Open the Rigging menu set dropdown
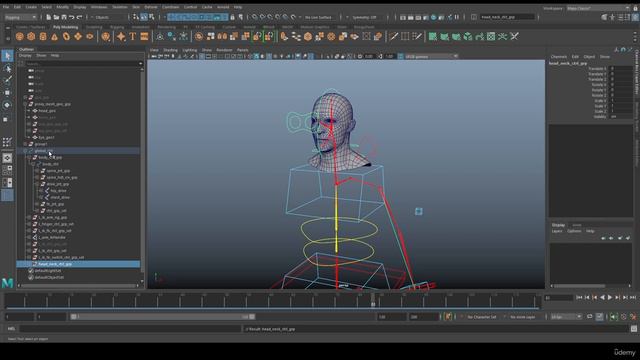Image resolution: width=640 pixels, height=360 pixels. (20, 17)
